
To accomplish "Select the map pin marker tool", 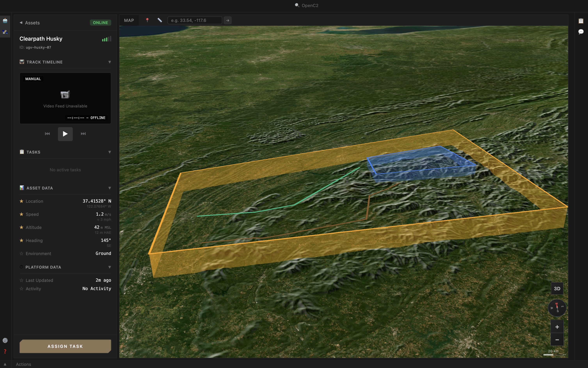I will click(147, 20).
